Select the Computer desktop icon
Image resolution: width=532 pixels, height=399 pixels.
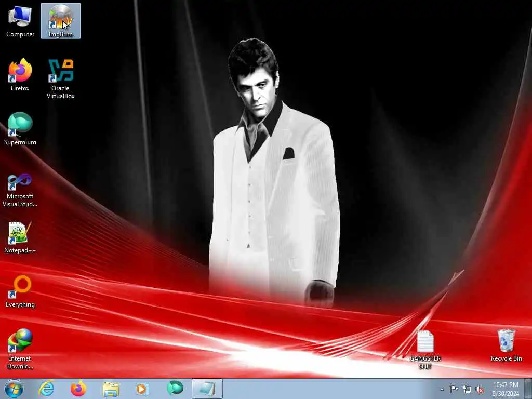pyautogui.click(x=20, y=21)
